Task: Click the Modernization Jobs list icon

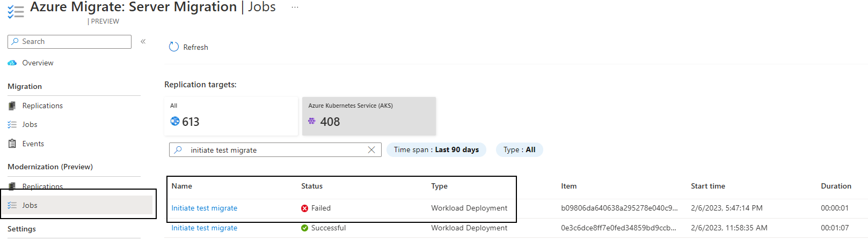Action: pyautogui.click(x=12, y=205)
